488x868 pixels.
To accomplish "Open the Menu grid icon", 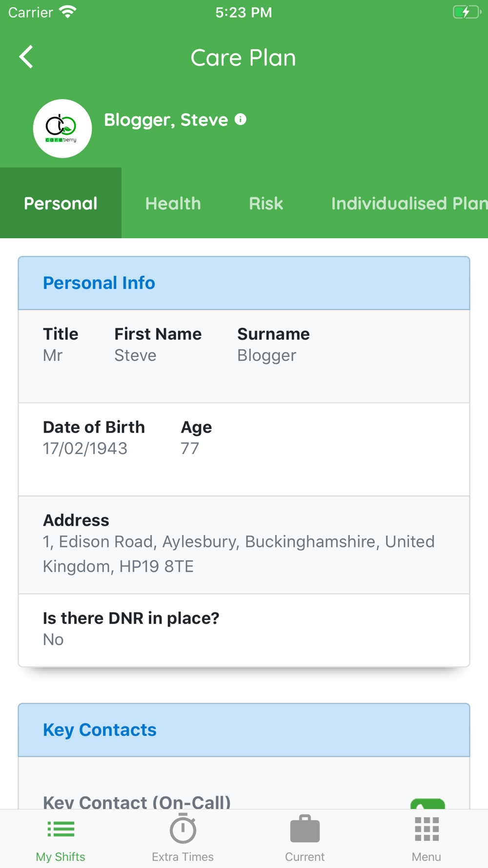I will coord(427,838).
